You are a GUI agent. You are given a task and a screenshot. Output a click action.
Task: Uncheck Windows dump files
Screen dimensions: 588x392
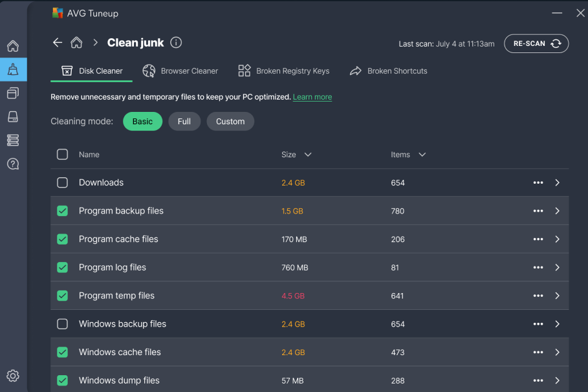(x=62, y=380)
